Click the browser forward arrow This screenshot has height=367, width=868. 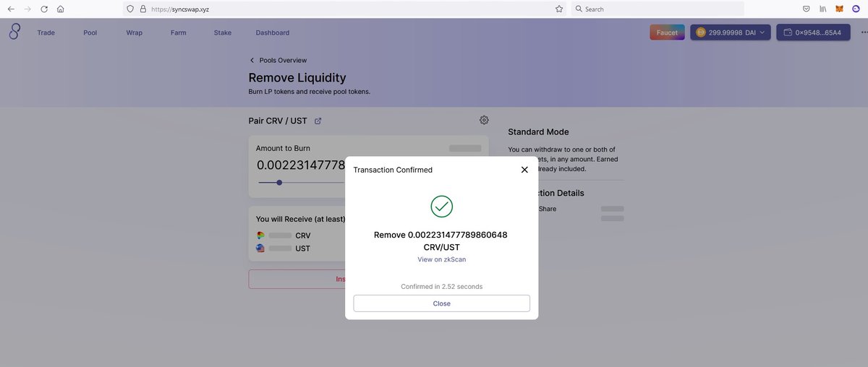[27, 9]
